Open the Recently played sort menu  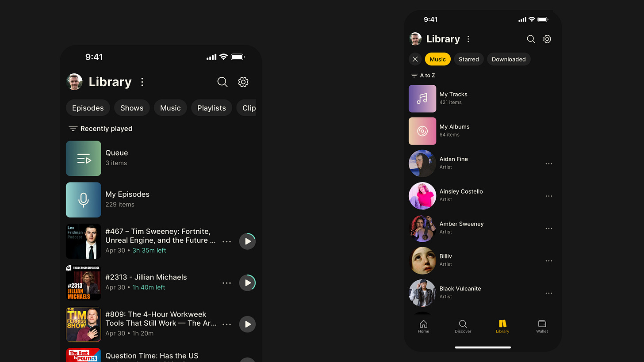coord(100,129)
